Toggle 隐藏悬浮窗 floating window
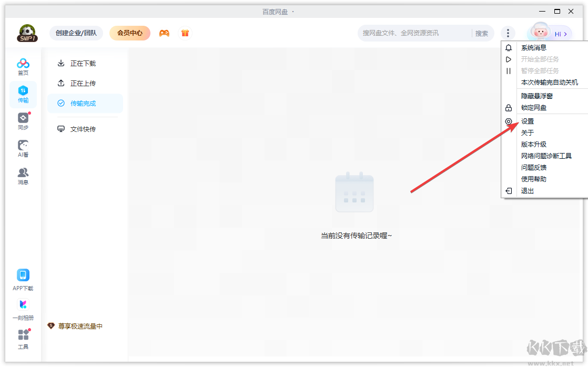 tap(535, 96)
